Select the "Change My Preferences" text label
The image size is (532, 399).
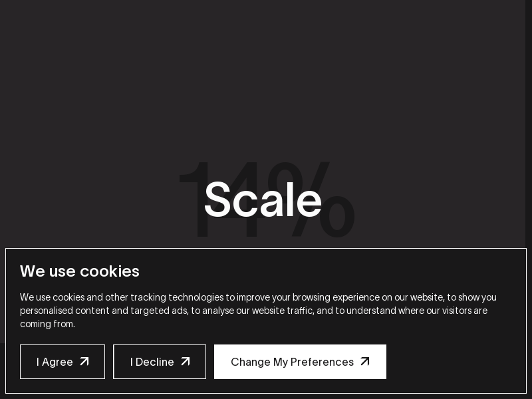point(292,362)
